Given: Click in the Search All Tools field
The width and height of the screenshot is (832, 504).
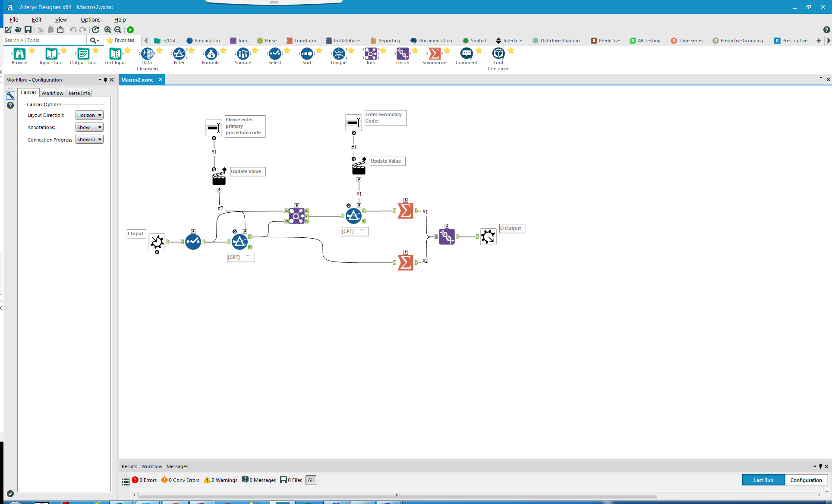Looking at the screenshot, I should (x=43, y=40).
